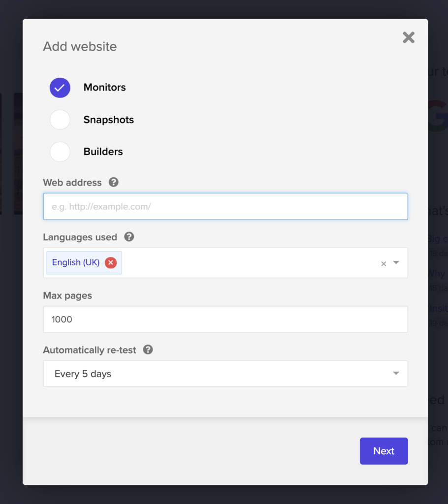Clear all selected languages with the small x
This screenshot has height=504, width=448.
coord(383,264)
